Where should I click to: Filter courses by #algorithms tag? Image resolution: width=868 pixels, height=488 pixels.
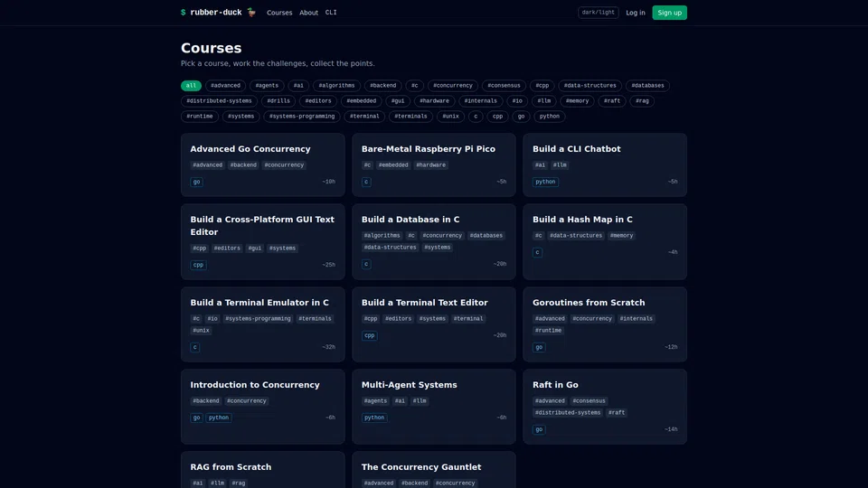click(336, 86)
